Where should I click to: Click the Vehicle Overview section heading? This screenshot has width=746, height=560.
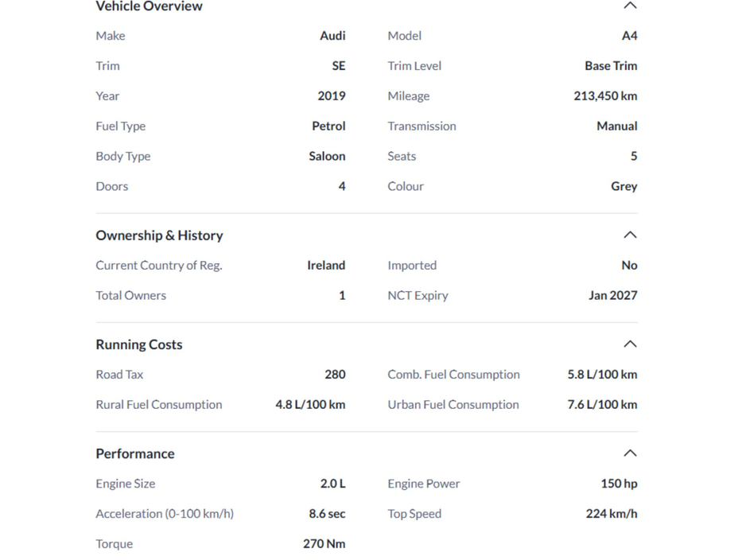pos(149,6)
